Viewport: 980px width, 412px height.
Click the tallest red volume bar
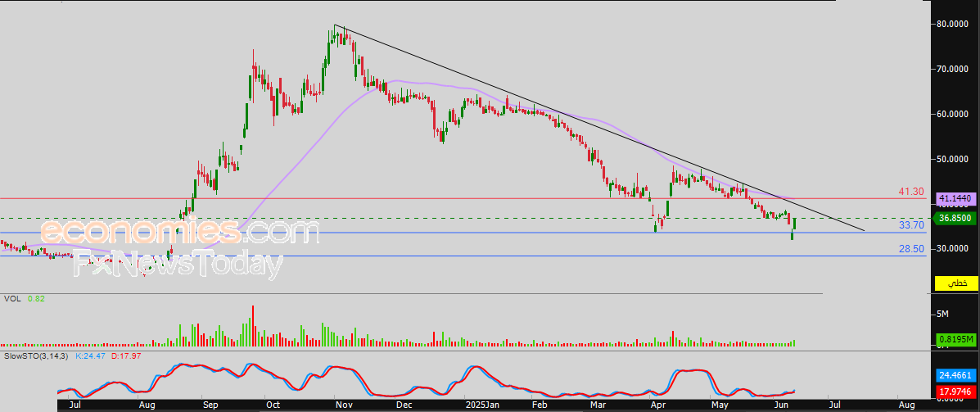[x=253, y=326]
